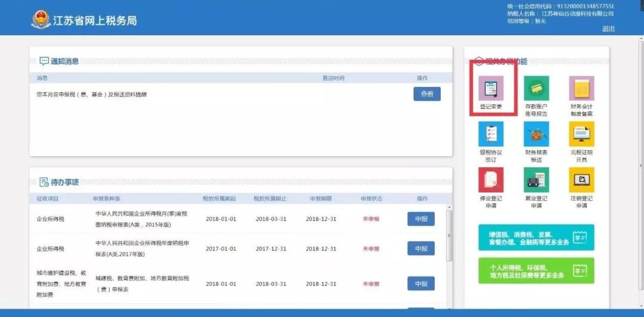Image resolution: width=644 pixels, height=317 pixels.
Task: Click 申报 for the 2017 annual 企业所得税 return
Action: coord(421,248)
